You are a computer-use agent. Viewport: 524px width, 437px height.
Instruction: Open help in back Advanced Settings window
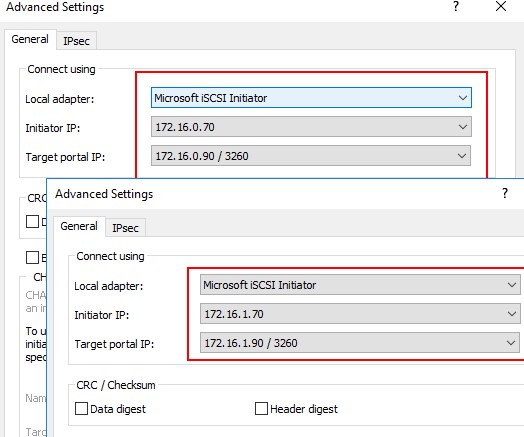tap(456, 6)
